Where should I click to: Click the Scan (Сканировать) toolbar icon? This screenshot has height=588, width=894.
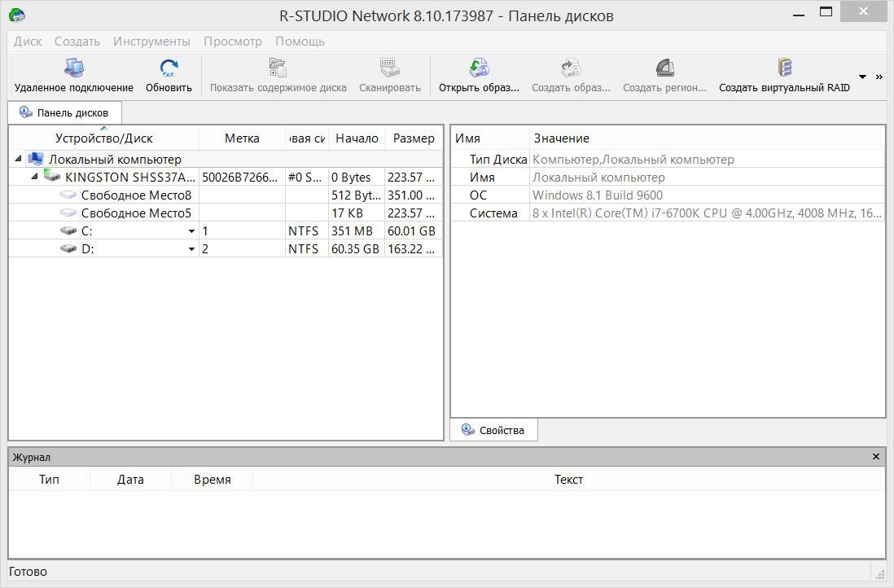(390, 68)
